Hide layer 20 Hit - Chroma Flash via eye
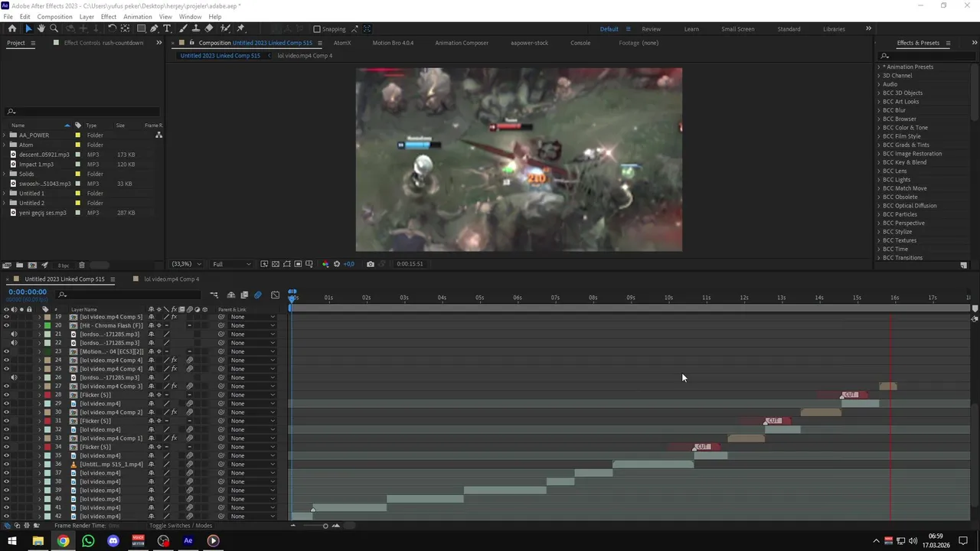 [7, 325]
